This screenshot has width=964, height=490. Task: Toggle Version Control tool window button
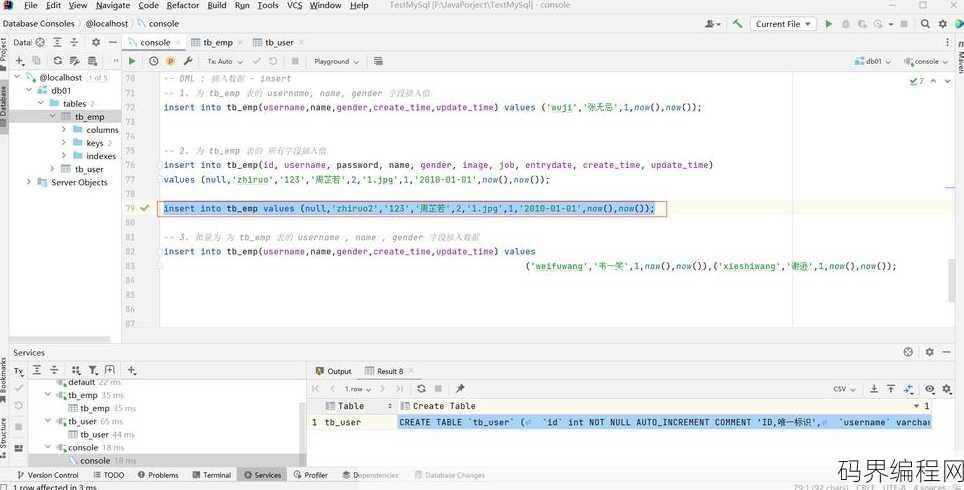48,475
